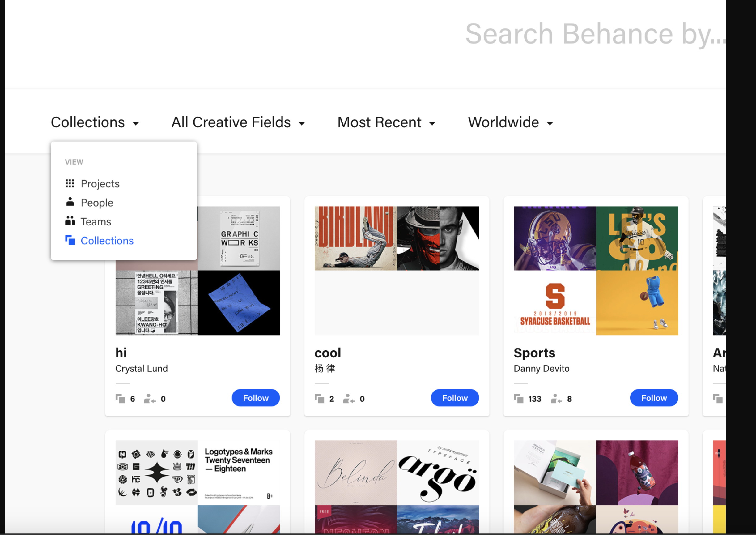Click the 8 followers count on Sports card
Viewport: 756px width, 535px height.
(569, 399)
